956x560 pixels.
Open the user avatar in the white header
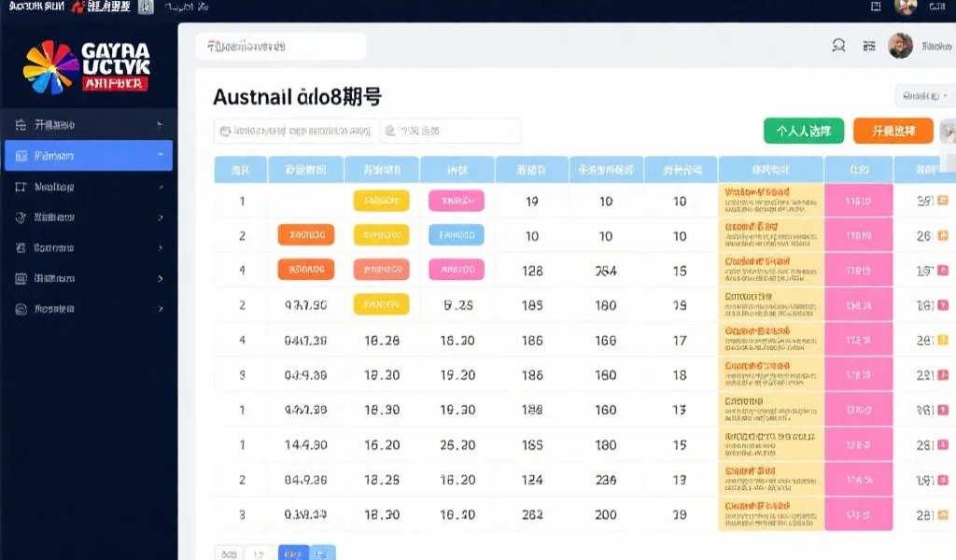coord(900,46)
